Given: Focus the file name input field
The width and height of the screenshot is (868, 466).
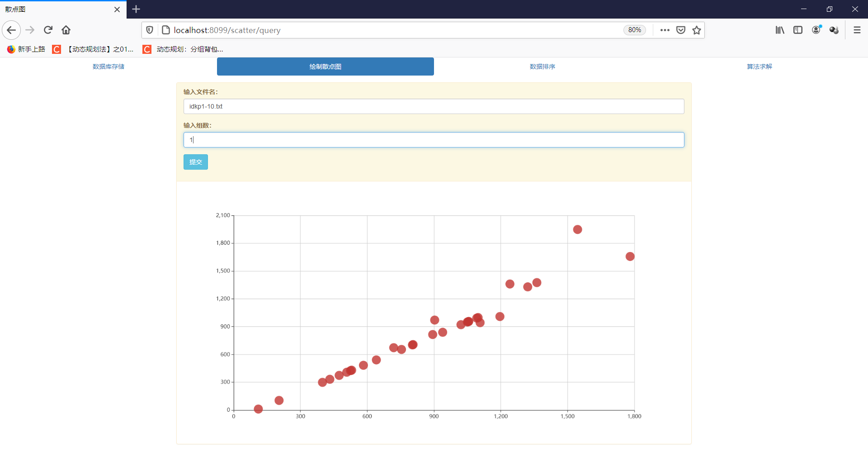Looking at the screenshot, I should [x=434, y=106].
